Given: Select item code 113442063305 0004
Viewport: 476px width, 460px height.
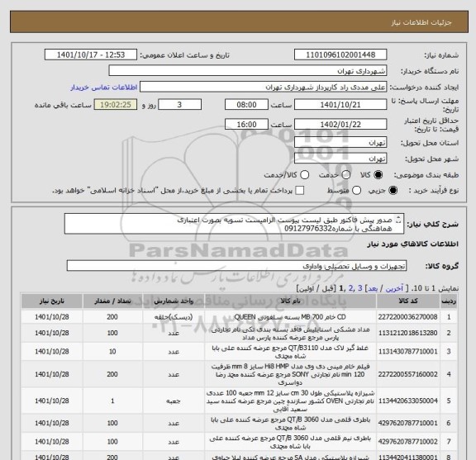Looking at the screenshot, I should click(407, 401).
